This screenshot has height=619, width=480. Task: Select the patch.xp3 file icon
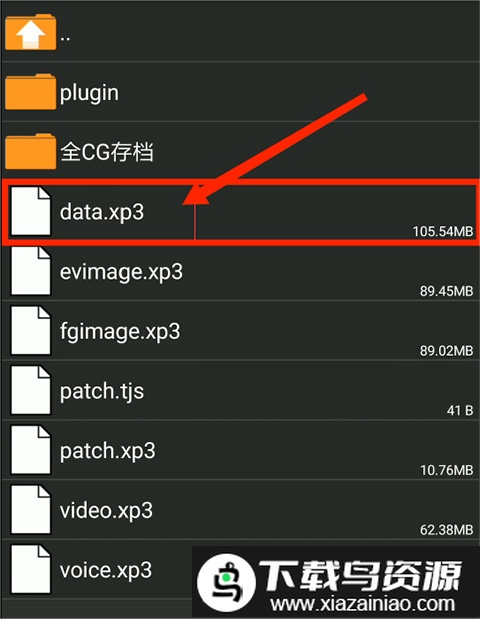pyautogui.click(x=31, y=450)
